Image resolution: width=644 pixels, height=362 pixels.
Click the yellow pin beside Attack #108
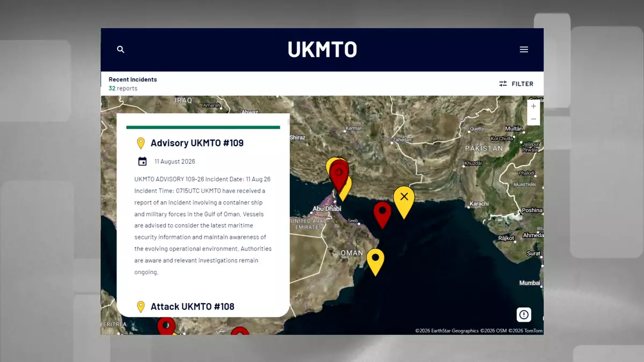141,307
